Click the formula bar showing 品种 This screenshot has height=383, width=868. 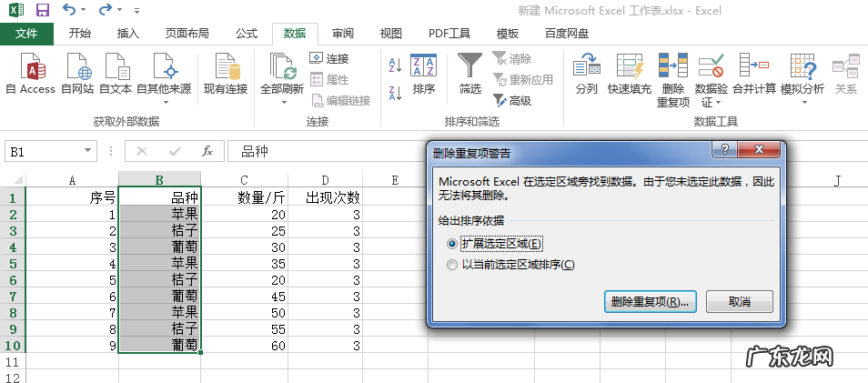(x=328, y=151)
